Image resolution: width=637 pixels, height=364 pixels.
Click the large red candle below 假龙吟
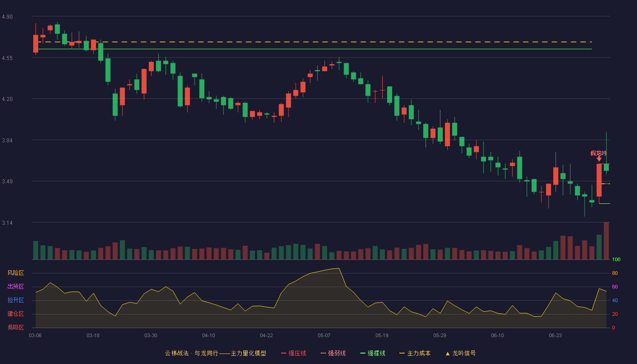[599, 180]
